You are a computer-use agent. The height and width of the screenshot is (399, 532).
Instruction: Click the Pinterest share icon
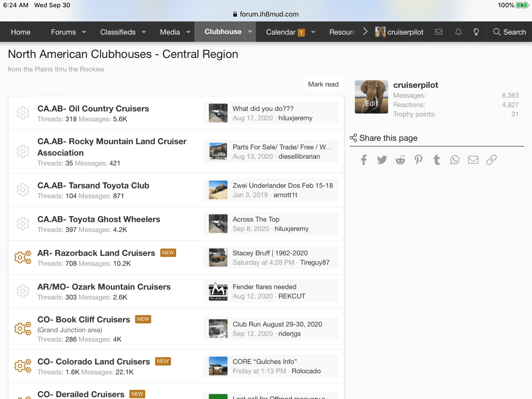pos(418,160)
